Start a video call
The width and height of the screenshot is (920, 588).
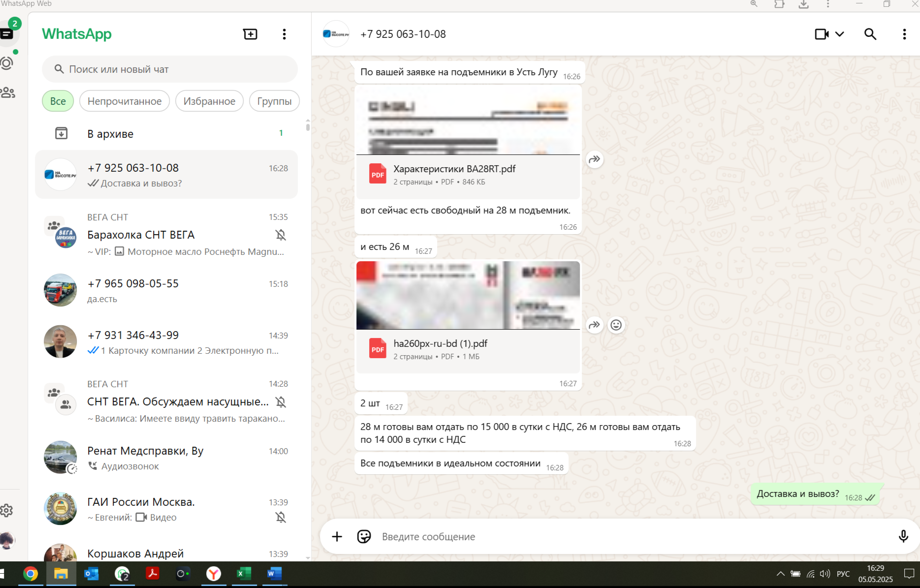pos(822,34)
